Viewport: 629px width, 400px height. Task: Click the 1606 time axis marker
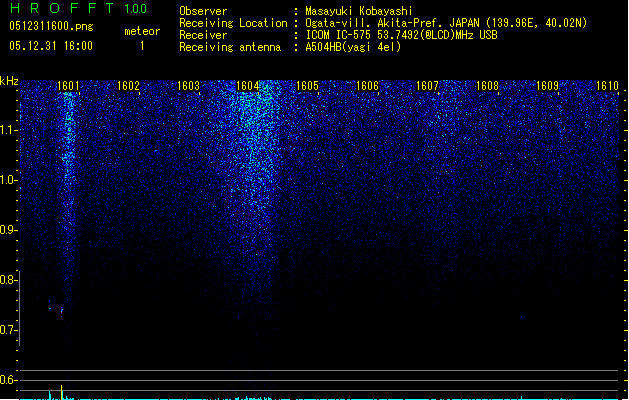[367, 86]
